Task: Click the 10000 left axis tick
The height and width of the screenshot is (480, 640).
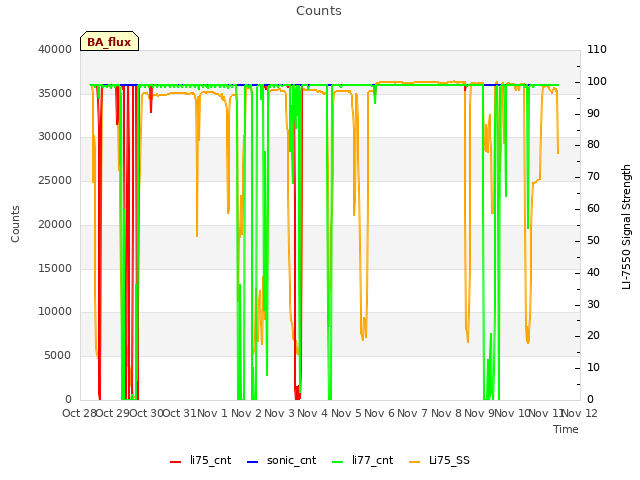Action: click(x=55, y=312)
